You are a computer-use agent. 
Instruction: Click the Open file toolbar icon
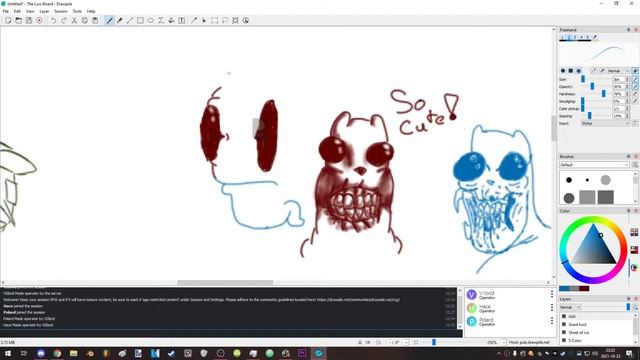pyautogui.click(x=18, y=20)
